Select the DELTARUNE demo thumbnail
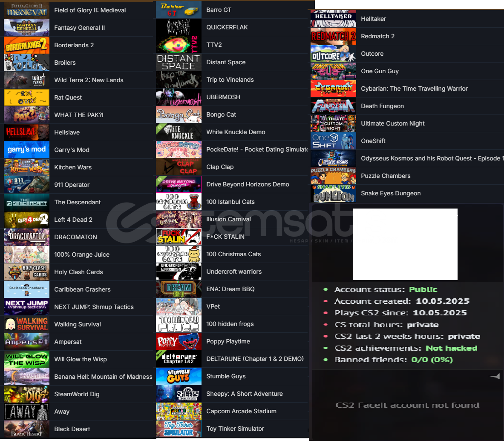The image size is (504, 446). [x=179, y=359]
